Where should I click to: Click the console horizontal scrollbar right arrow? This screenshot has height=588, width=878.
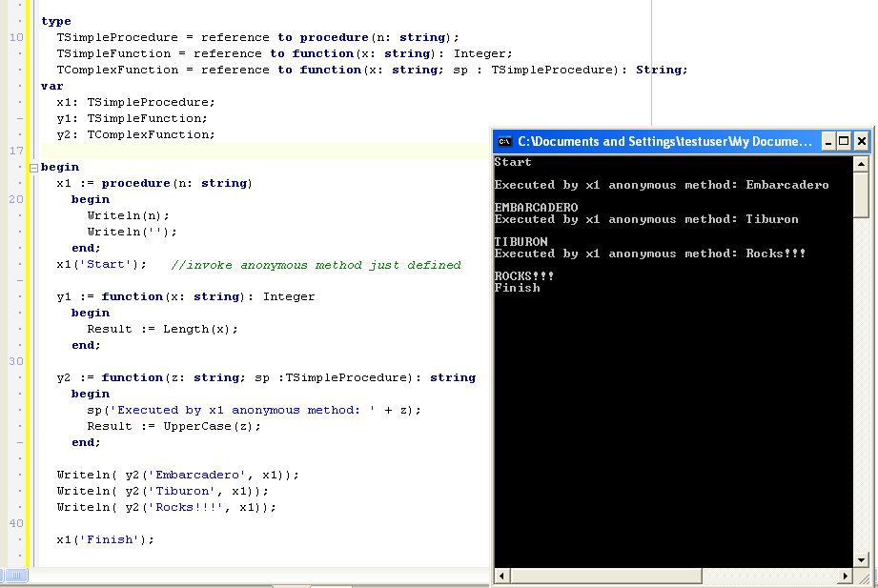[x=846, y=576]
